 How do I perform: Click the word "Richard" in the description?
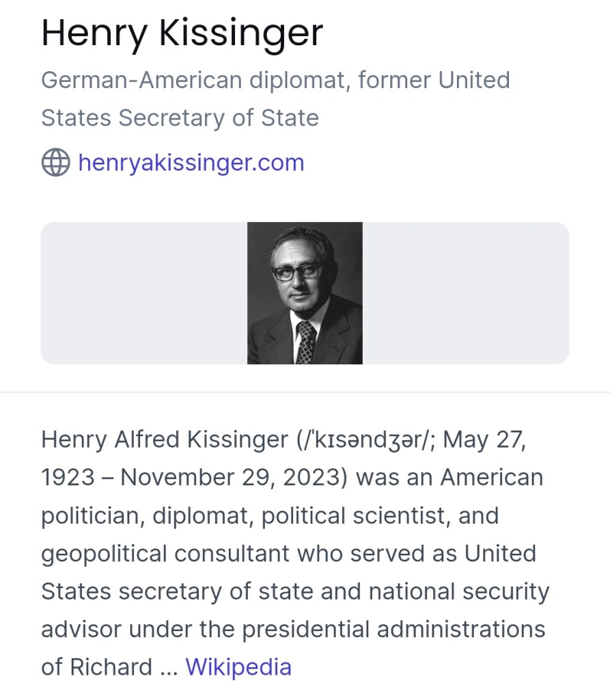[x=110, y=667]
